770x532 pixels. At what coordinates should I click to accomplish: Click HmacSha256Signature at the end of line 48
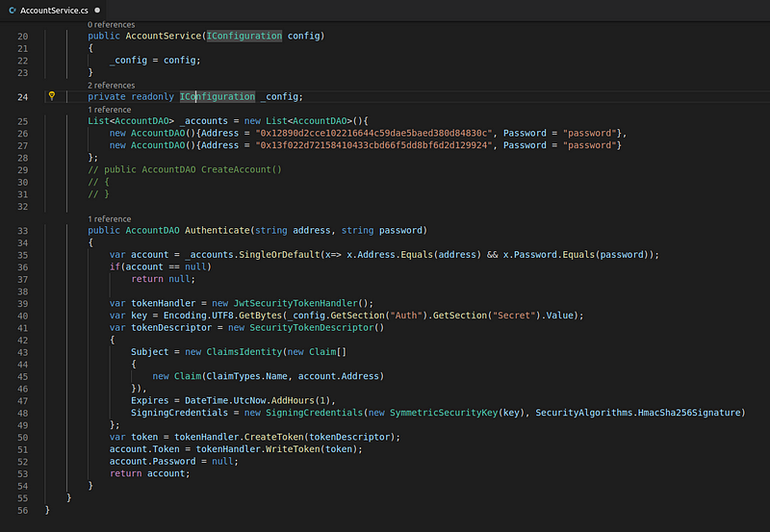tap(689, 413)
